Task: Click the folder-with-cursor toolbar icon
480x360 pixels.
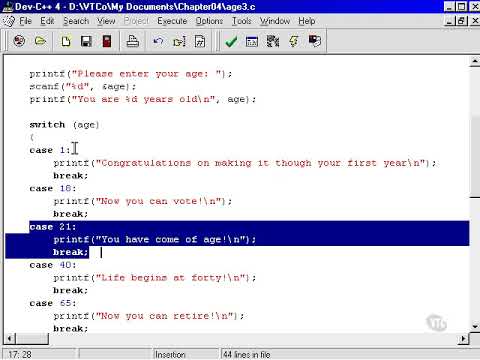Action: pyautogui.click(x=179, y=42)
